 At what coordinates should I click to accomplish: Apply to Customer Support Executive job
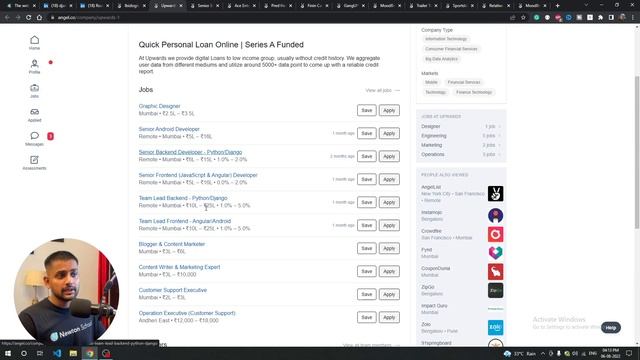pos(389,294)
